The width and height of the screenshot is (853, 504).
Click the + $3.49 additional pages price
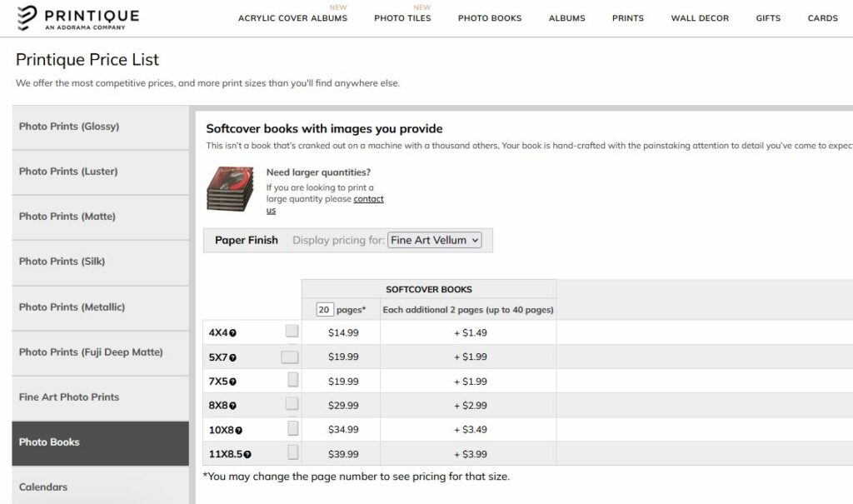point(471,429)
